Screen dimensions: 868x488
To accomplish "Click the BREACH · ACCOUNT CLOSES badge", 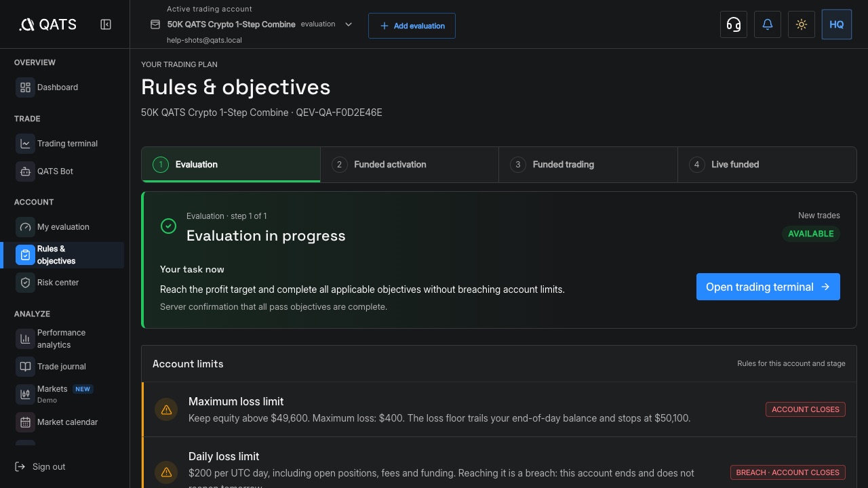I will [x=788, y=472].
